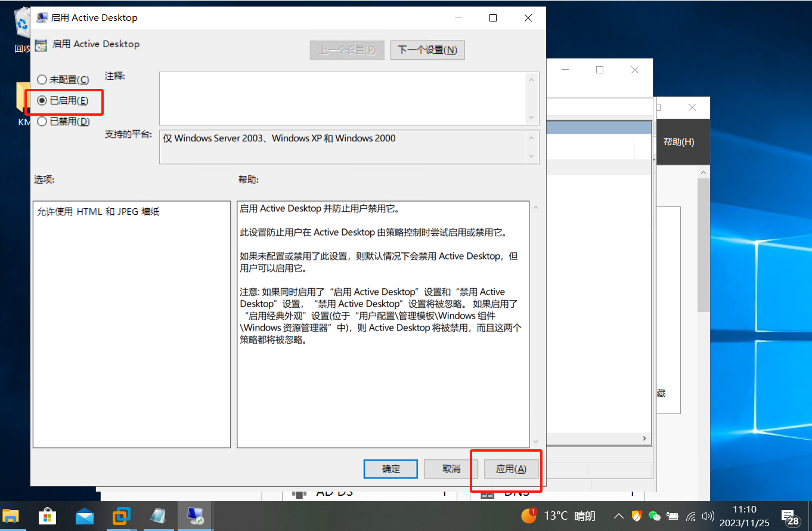Image resolution: width=812 pixels, height=531 pixels.
Task: Open Microsoft Store from the taskbar
Action: tap(48, 516)
